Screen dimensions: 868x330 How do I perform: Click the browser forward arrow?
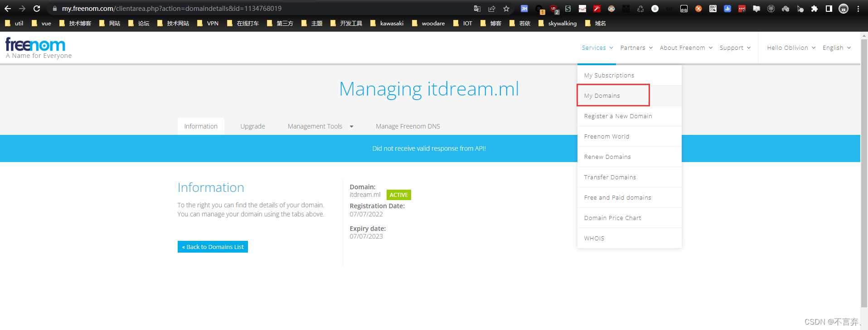click(x=22, y=9)
